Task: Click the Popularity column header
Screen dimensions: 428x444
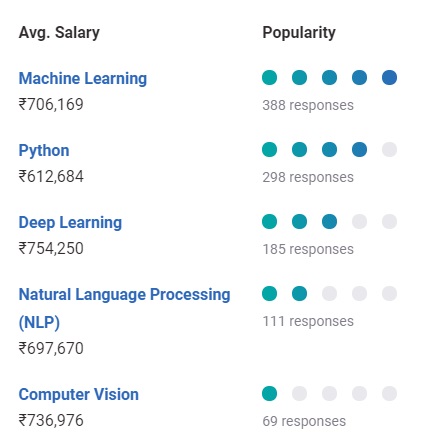Action: 299,33
